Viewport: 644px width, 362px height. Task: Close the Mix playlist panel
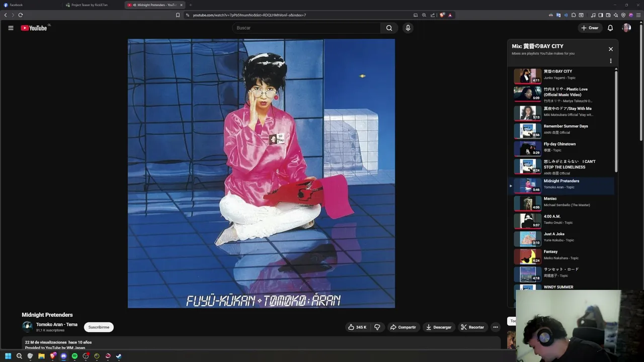pos(611,49)
